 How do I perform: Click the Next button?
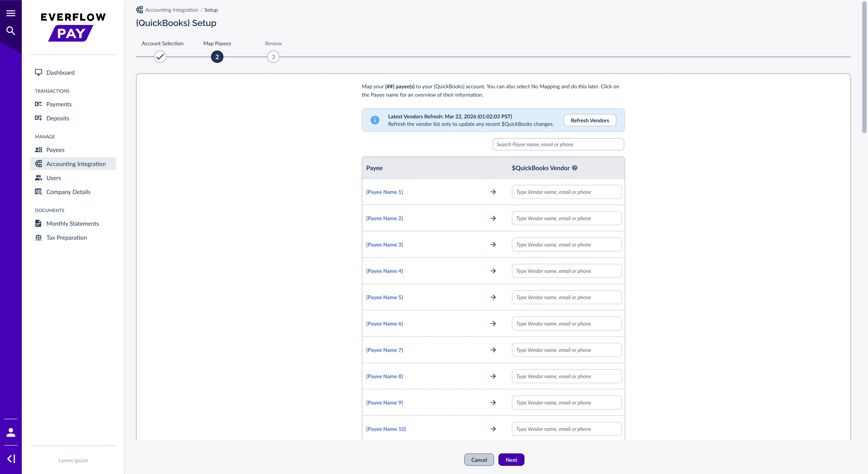point(511,460)
